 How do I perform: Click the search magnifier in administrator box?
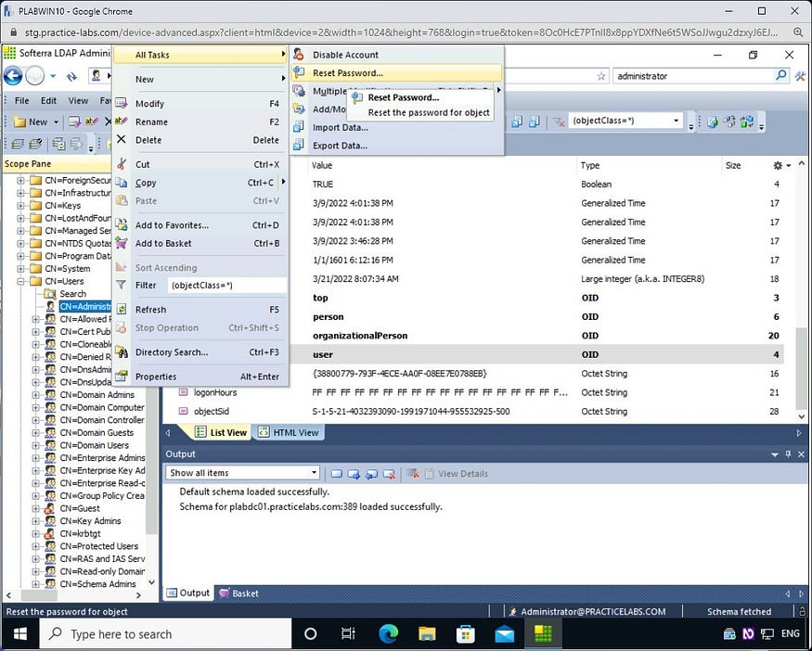click(x=780, y=75)
